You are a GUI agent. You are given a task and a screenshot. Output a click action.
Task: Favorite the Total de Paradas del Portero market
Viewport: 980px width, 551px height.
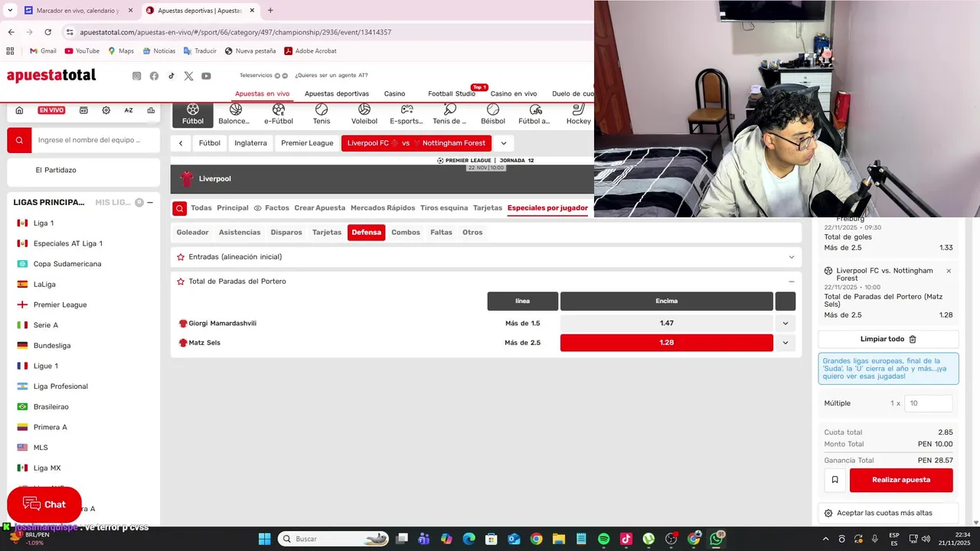pyautogui.click(x=181, y=282)
